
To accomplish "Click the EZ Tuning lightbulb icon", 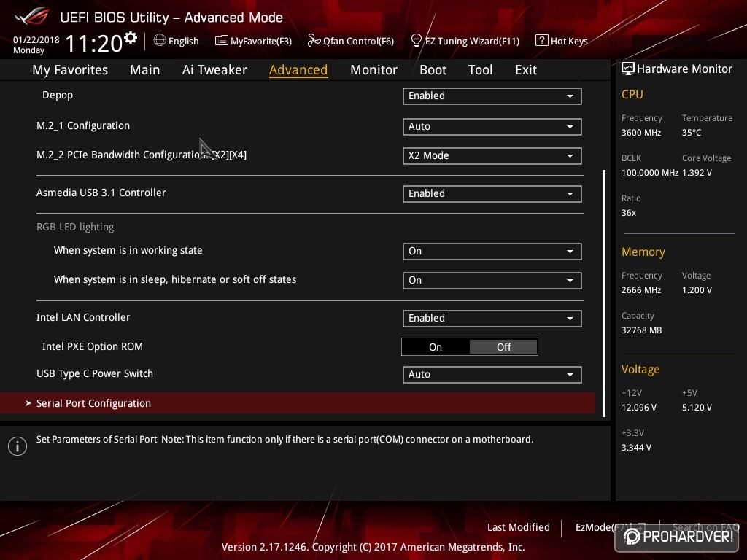I will (x=416, y=41).
